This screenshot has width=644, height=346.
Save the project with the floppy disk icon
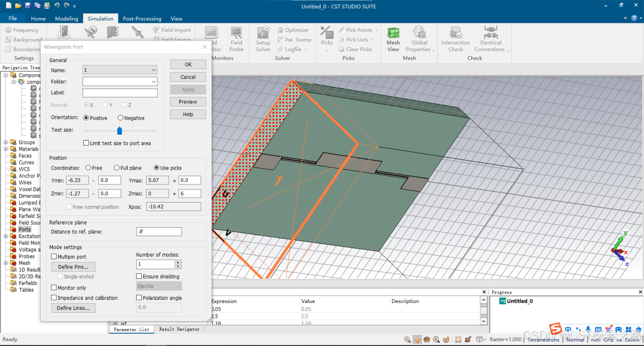28,5
